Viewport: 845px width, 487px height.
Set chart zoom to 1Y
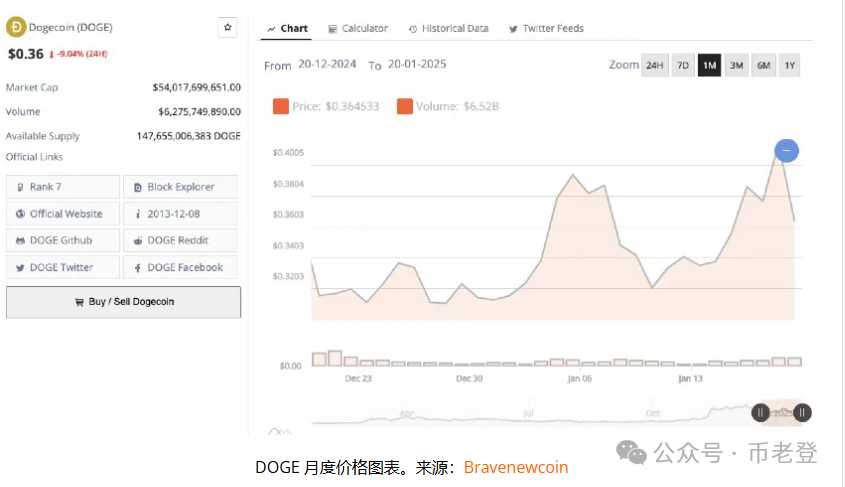point(789,65)
